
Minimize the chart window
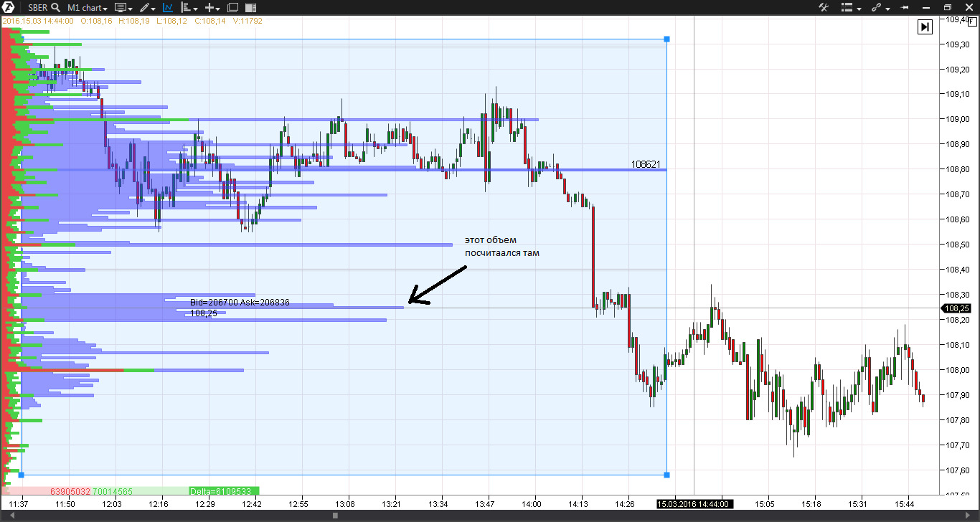point(928,7)
